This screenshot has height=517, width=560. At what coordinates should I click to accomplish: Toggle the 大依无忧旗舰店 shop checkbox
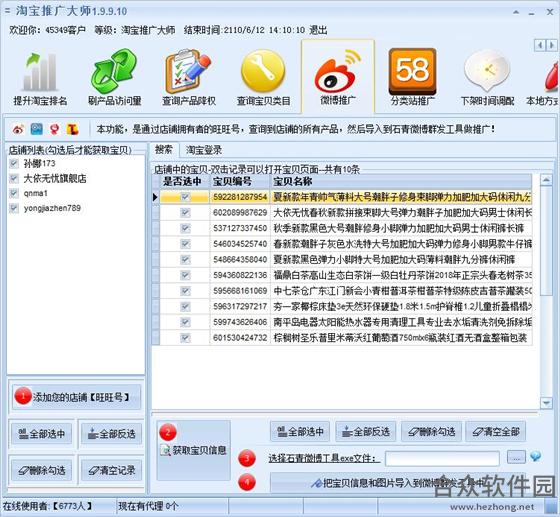[14, 178]
